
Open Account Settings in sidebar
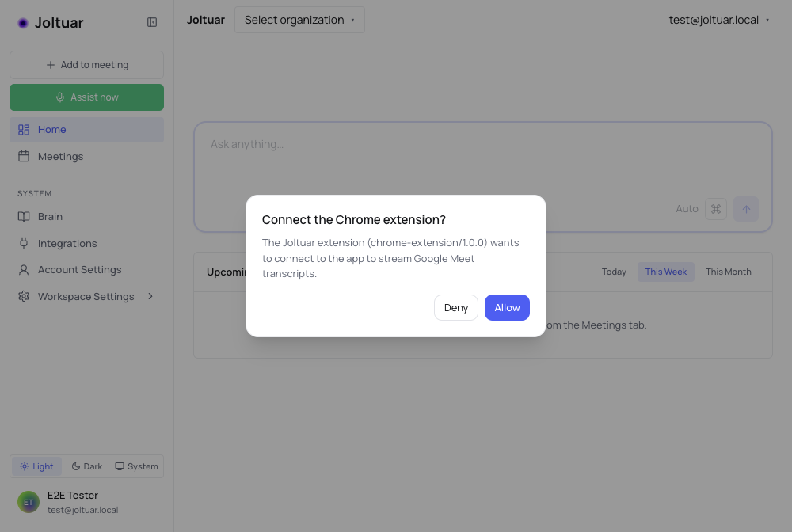point(87,270)
